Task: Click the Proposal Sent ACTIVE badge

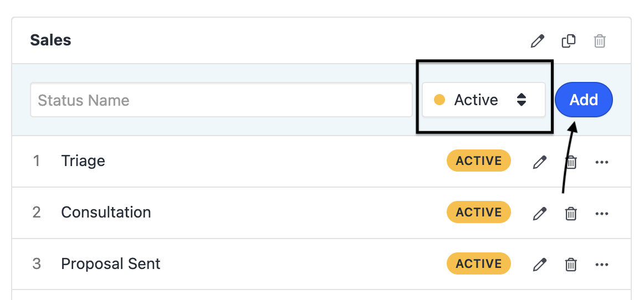Action: [478, 264]
